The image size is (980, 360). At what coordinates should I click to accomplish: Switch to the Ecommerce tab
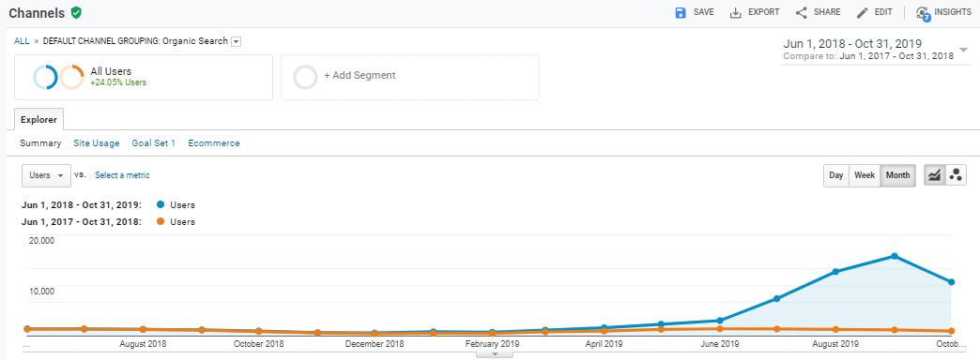214,142
